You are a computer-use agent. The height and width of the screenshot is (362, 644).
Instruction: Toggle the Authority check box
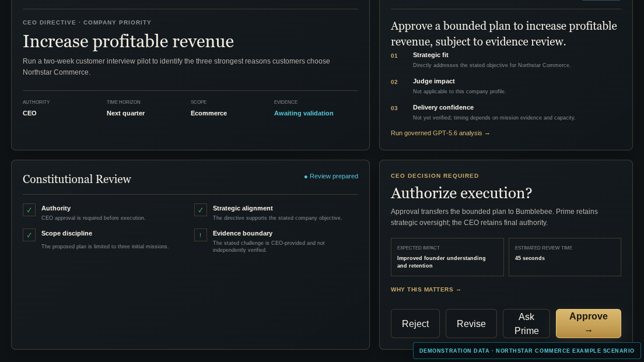point(29,210)
